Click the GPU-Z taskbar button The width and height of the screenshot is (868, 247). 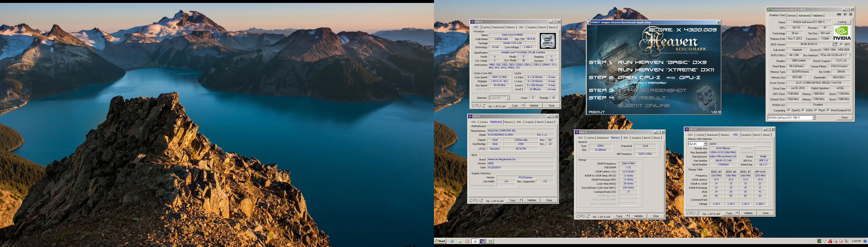pyautogui.click(x=490, y=241)
